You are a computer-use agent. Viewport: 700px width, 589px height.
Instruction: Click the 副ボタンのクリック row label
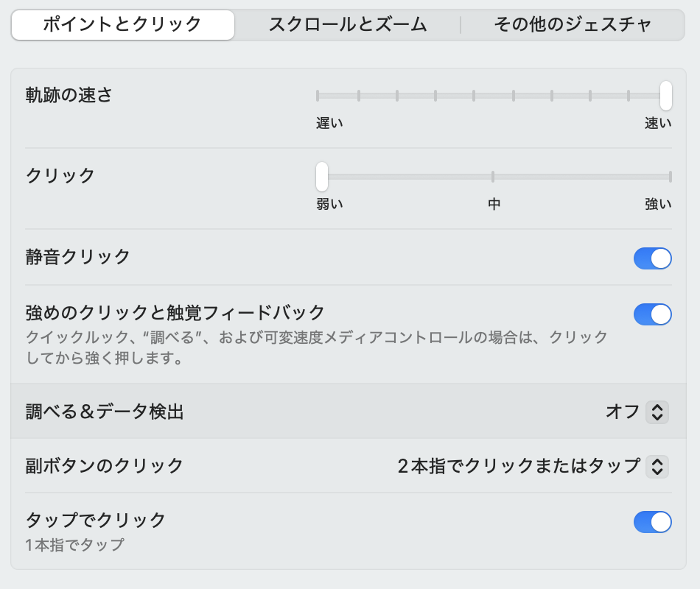[105, 466]
